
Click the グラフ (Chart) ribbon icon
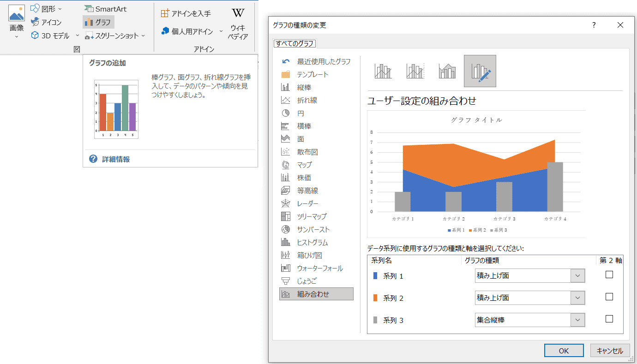(98, 22)
